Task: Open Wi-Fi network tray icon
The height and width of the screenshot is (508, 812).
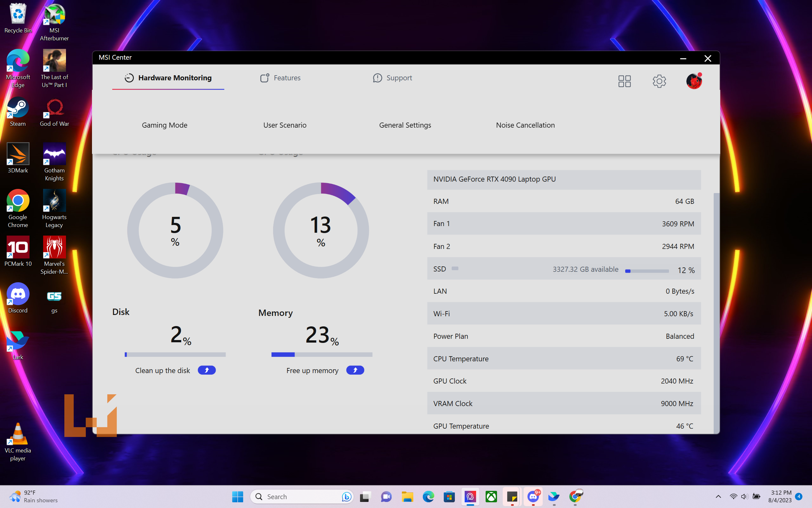Action: [x=733, y=497]
